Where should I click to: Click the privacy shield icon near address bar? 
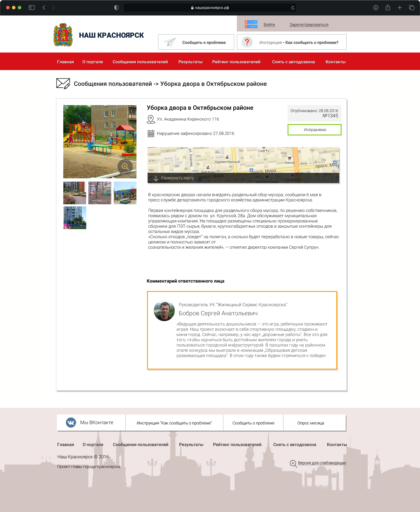(x=116, y=8)
